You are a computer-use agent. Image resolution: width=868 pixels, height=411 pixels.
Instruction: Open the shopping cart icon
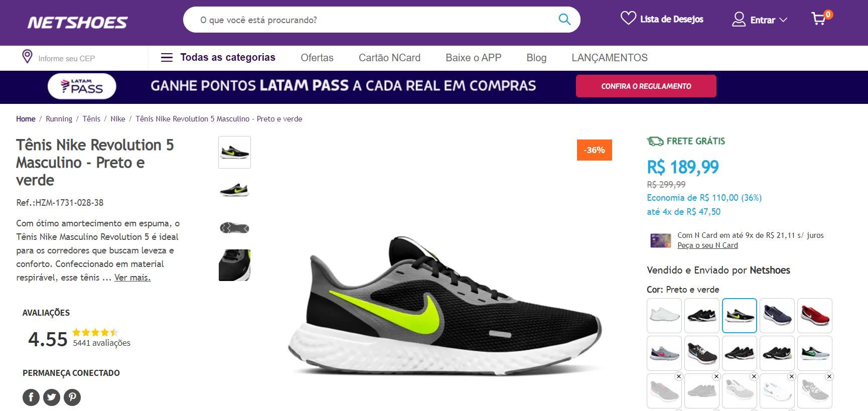tap(819, 19)
